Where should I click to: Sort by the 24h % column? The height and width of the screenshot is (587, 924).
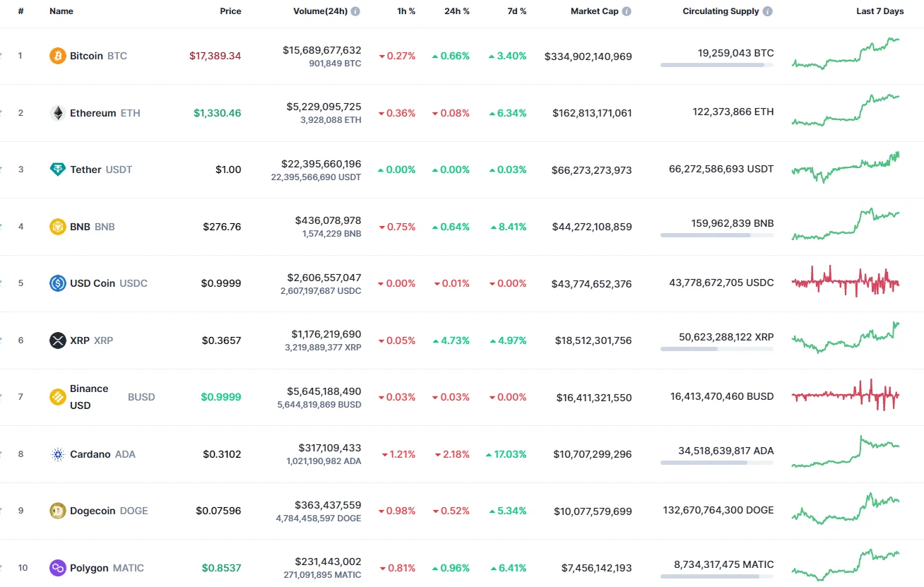(456, 11)
